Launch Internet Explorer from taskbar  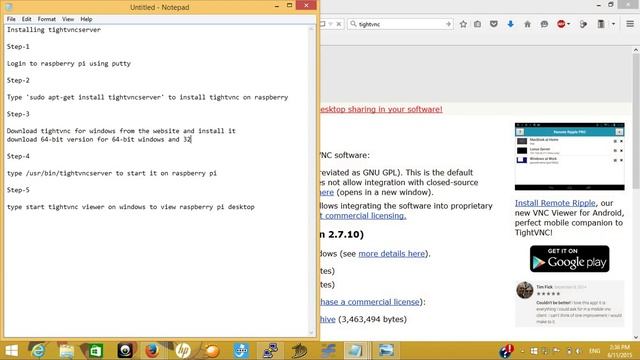[x=38, y=351]
